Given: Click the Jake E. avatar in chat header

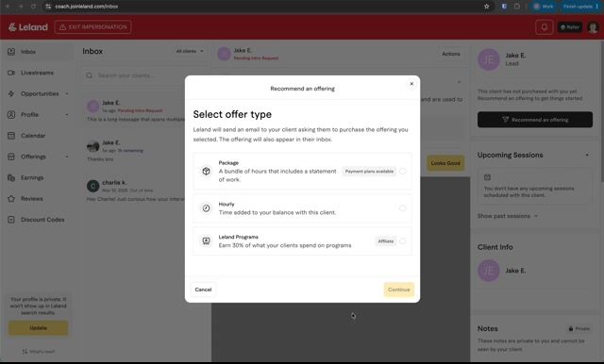Looking at the screenshot, I should pos(224,54).
